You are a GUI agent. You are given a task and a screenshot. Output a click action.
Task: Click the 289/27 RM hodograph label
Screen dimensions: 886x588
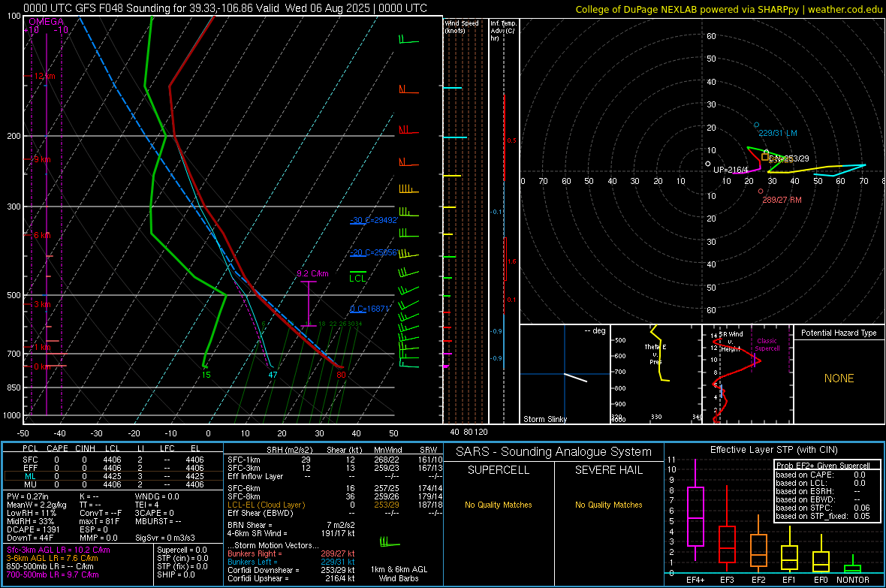(782, 201)
